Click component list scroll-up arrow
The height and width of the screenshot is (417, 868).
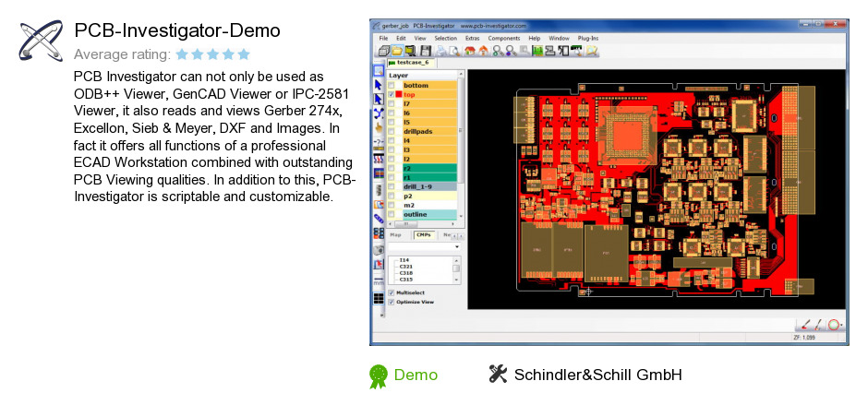click(456, 260)
